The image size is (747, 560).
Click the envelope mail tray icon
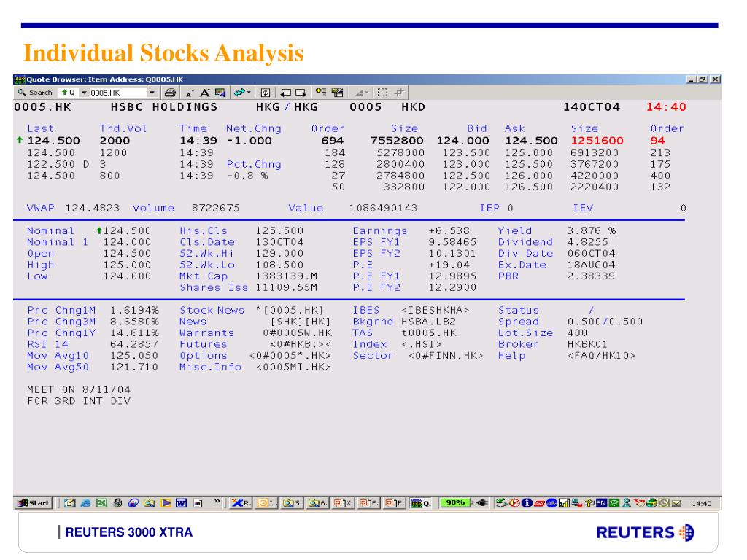click(676, 503)
